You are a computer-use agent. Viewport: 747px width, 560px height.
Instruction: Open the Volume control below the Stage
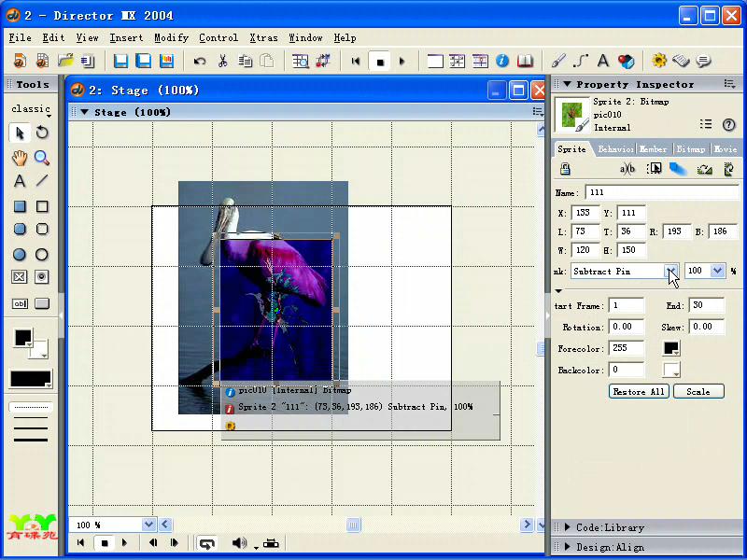(239, 543)
